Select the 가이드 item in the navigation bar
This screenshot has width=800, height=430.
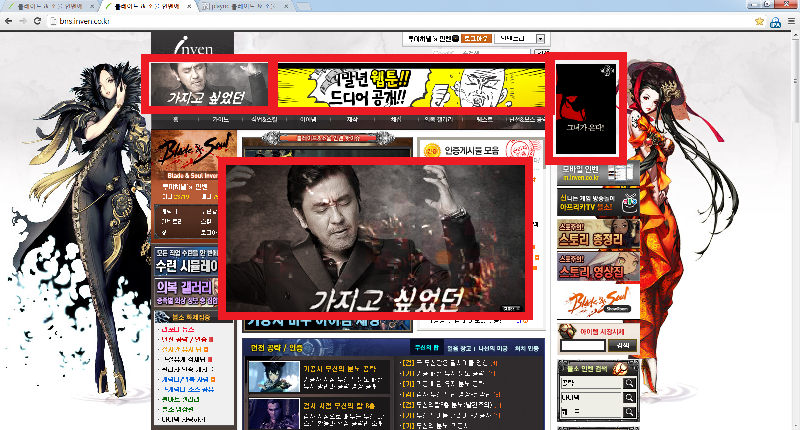coord(220,119)
